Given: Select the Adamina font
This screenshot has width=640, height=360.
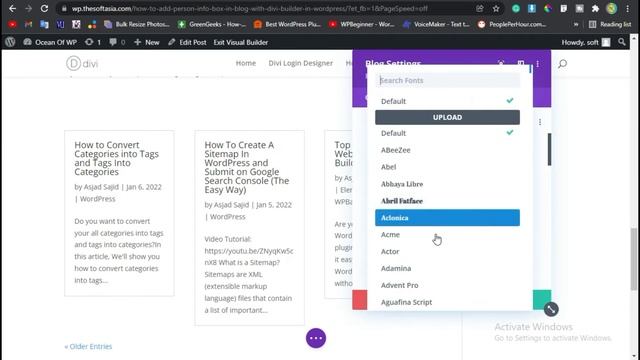Looking at the screenshot, I should click(447, 268).
